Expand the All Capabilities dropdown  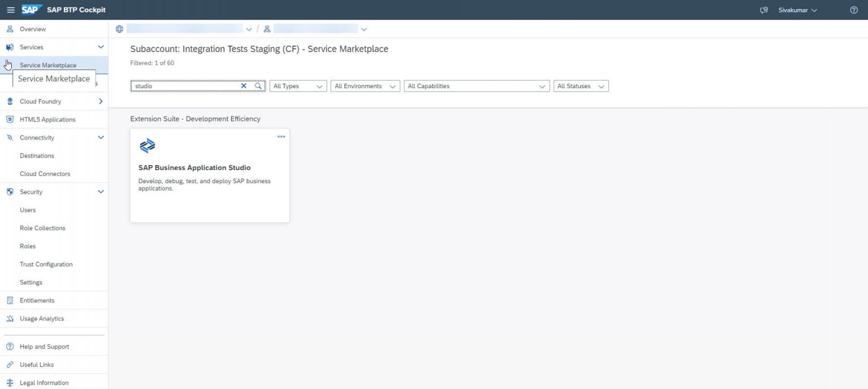476,86
